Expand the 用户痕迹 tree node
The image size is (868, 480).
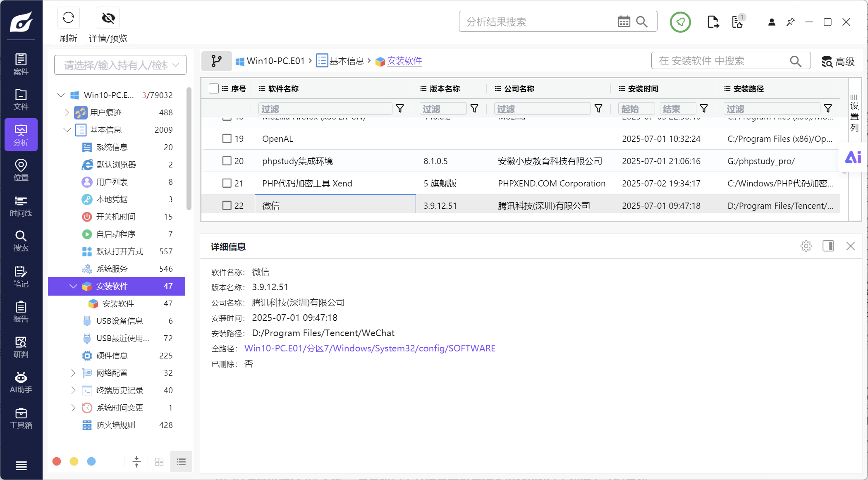[x=67, y=112]
